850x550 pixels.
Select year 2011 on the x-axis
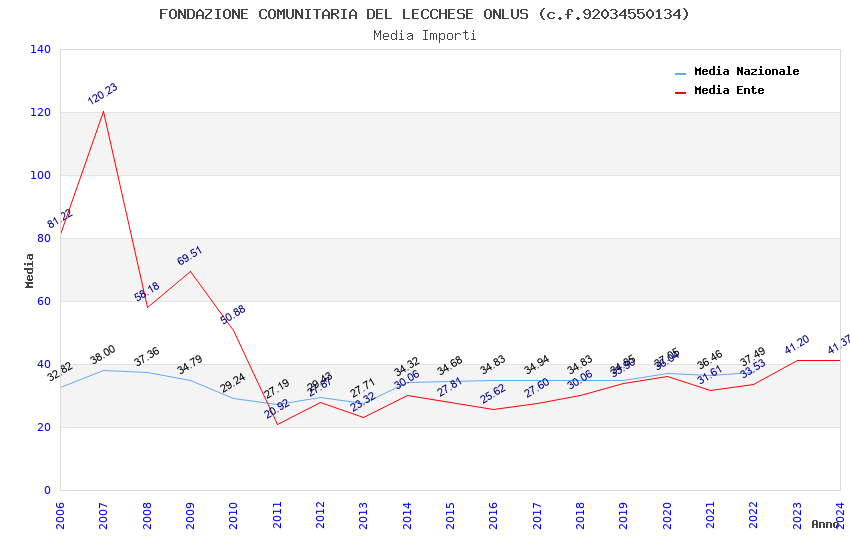click(276, 515)
